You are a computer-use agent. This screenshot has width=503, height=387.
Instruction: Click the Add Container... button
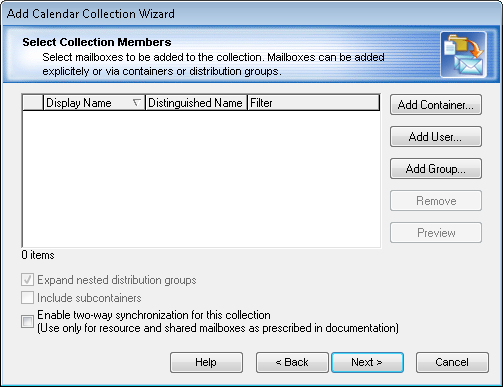click(x=436, y=105)
